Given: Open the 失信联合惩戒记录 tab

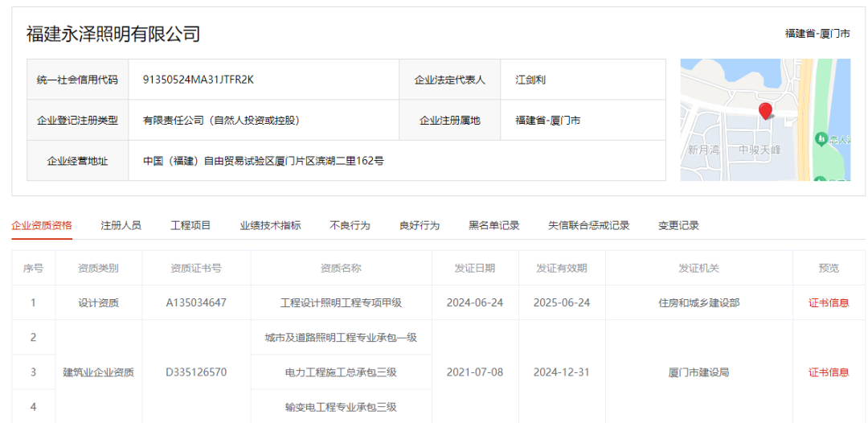Looking at the screenshot, I should coord(588,225).
